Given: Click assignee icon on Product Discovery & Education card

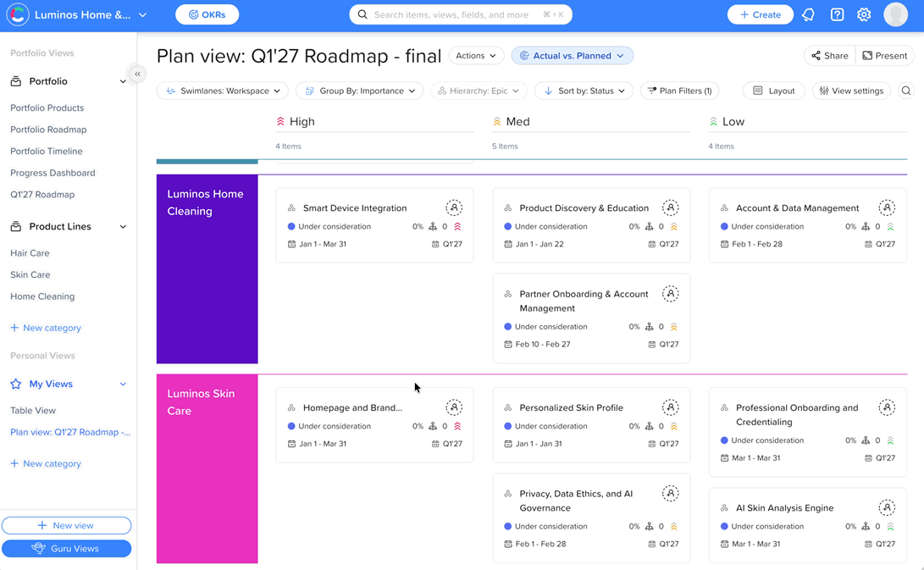Looking at the screenshot, I should coord(670,208).
